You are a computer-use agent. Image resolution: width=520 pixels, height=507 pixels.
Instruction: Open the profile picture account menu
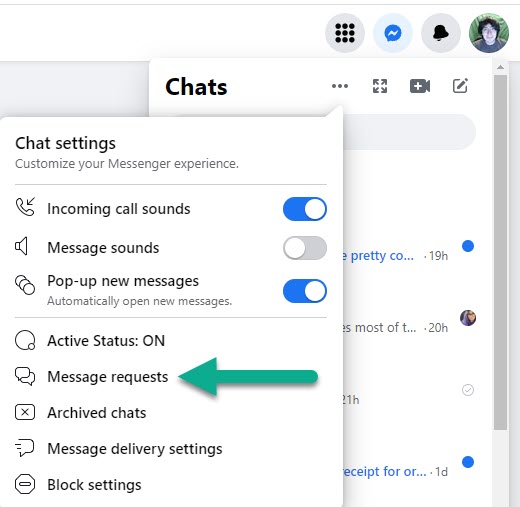pyautogui.click(x=489, y=33)
